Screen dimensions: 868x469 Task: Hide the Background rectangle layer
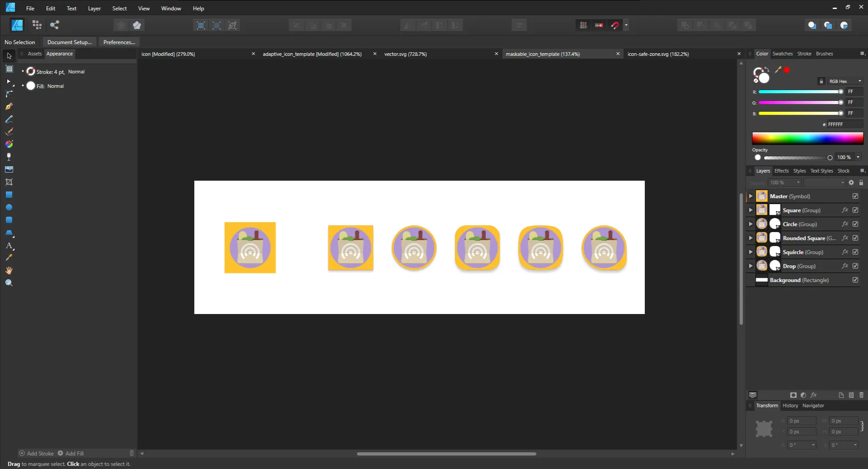coord(856,280)
